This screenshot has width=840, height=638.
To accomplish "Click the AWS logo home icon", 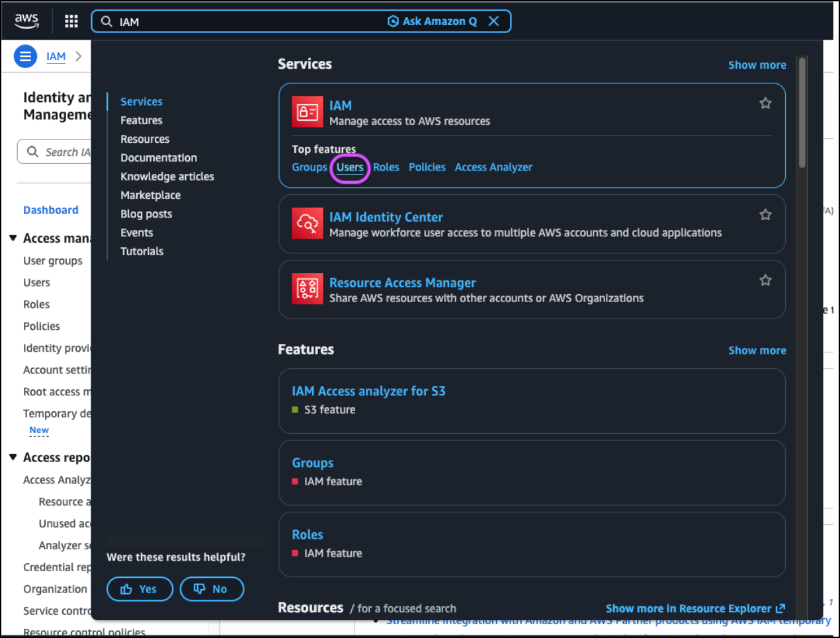I will [26, 20].
